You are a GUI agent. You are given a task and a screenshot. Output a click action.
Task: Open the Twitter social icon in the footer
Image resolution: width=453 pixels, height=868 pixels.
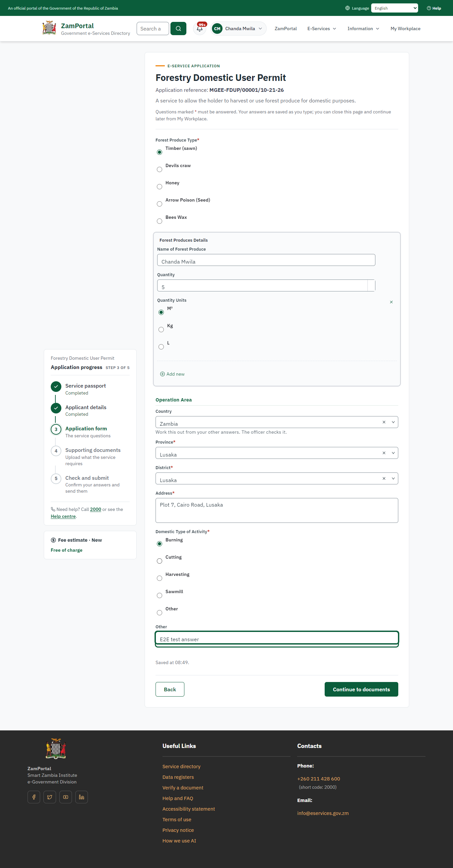tap(50, 797)
